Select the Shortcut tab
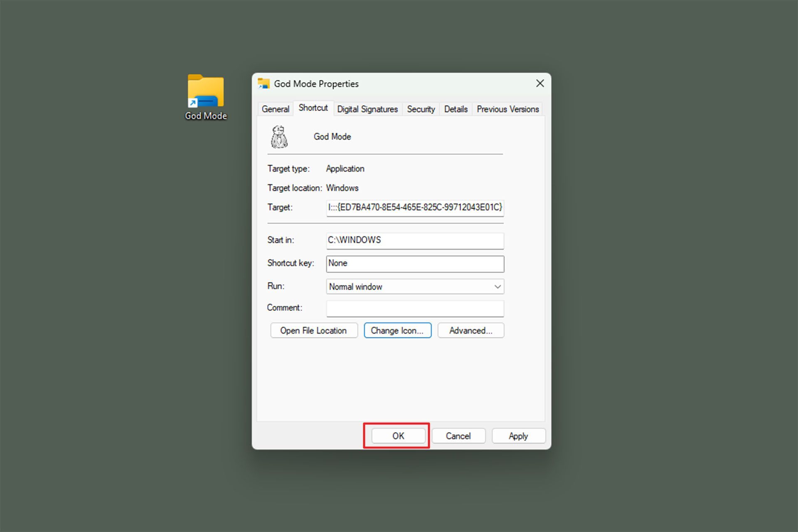798x532 pixels. (x=313, y=108)
